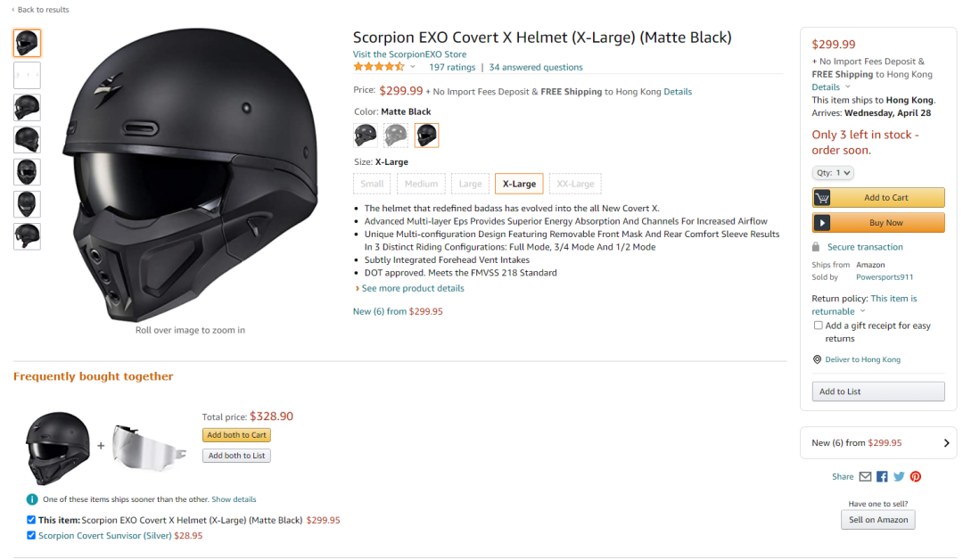Select the XX-Large size option
Image resolution: width=963 pixels, height=560 pixels.
click(575, 184)
